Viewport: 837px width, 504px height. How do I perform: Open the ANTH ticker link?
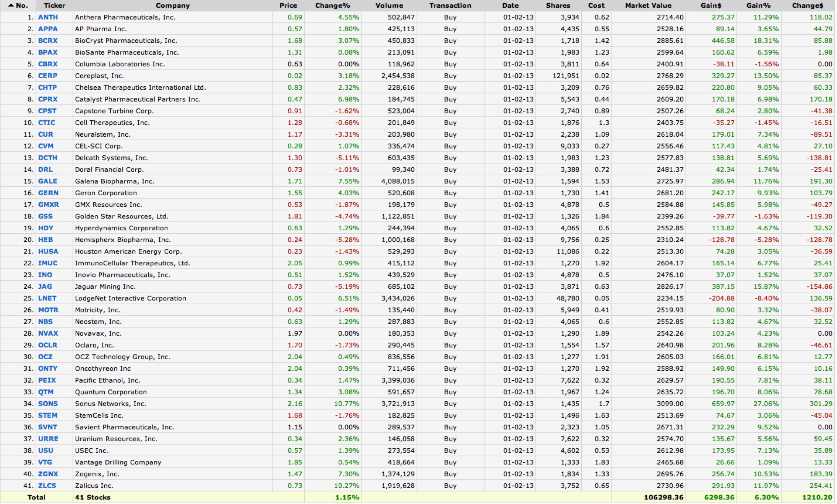(48, 17)
